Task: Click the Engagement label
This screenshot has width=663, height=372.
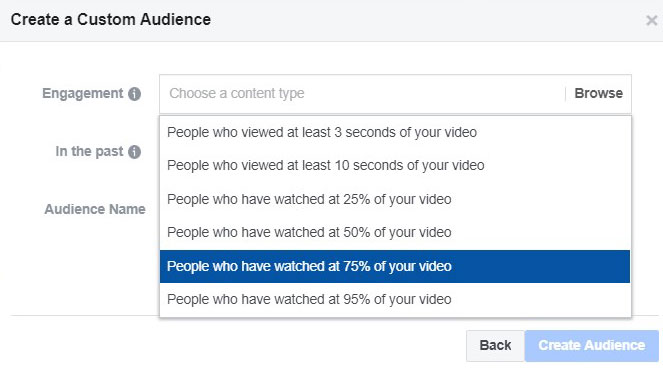Action: [82, 93]
